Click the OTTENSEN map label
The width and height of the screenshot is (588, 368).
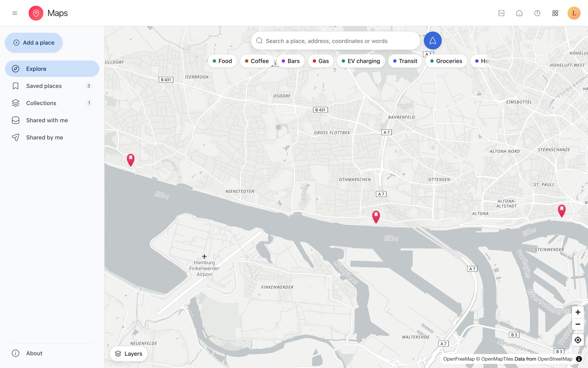click(439, 180)
